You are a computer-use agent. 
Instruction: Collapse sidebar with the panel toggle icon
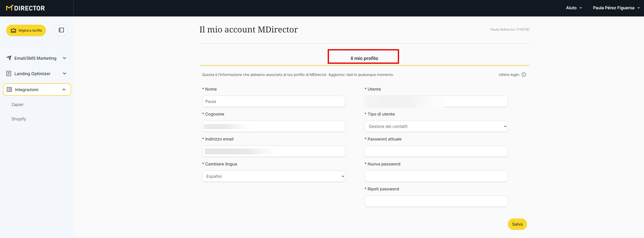click(61, 30)
